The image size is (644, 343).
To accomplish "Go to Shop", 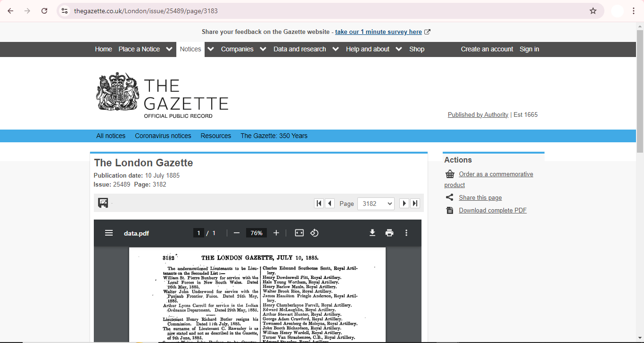I will click(417, 49).
